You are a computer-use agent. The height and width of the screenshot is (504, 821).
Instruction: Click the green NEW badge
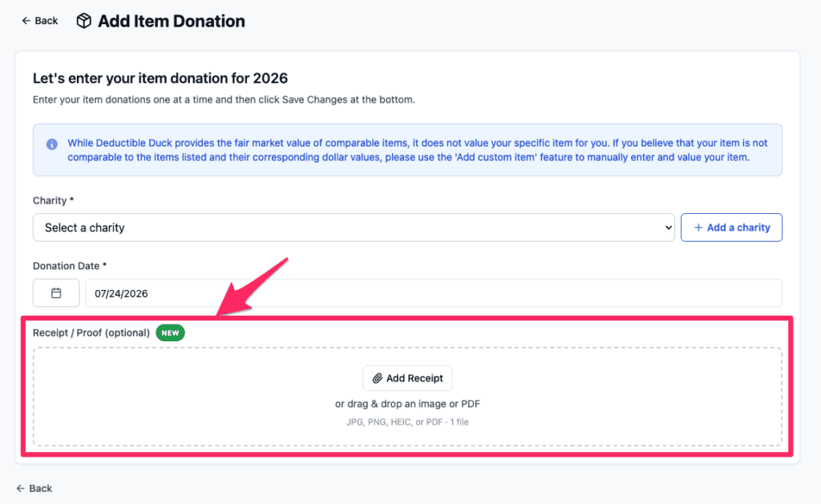pos(170,333)
